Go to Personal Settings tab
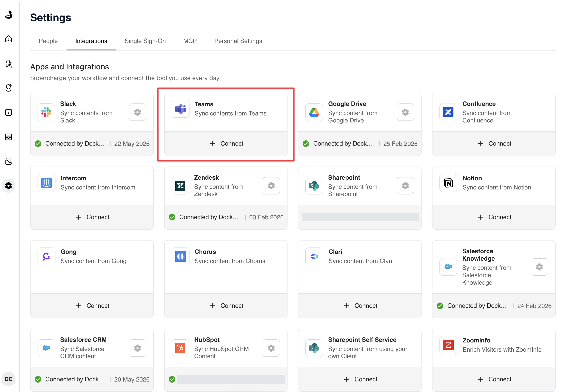Screen dimensions: 565x392 click(238, 41)
